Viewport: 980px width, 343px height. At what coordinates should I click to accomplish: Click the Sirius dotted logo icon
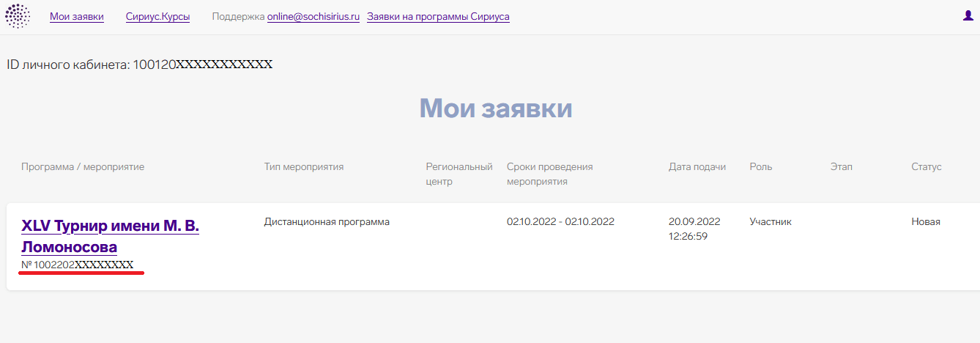(18, 16)
